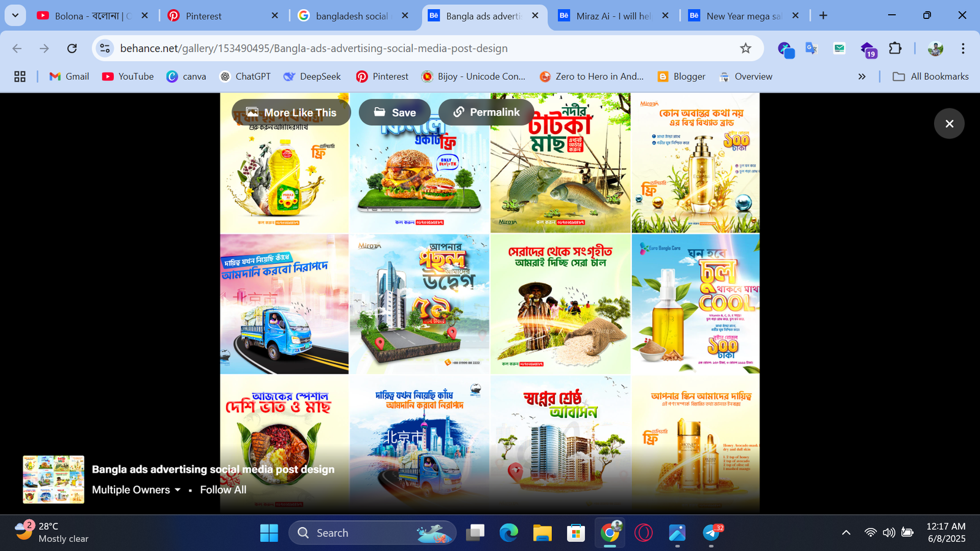Launch Telegram from the taskbar

pos(710,533)
